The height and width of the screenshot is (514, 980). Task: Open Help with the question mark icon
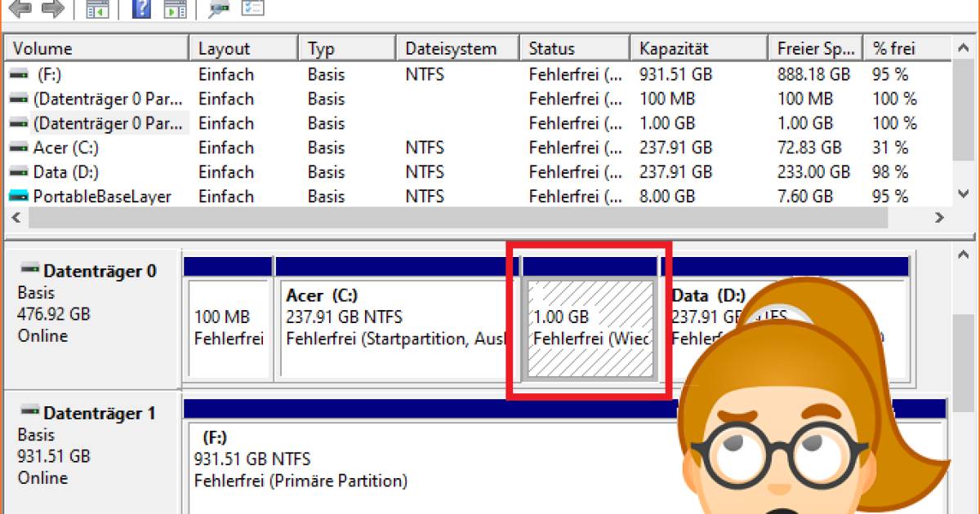tap(141, 9)
